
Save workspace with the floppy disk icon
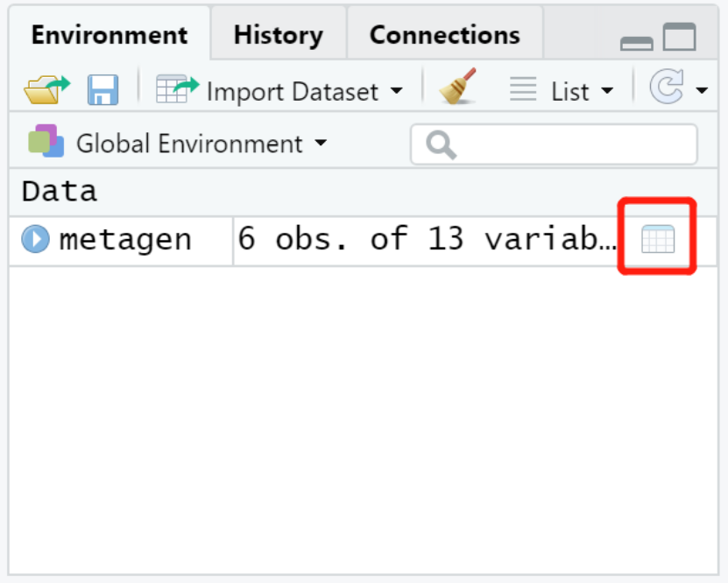click(102, 89)
